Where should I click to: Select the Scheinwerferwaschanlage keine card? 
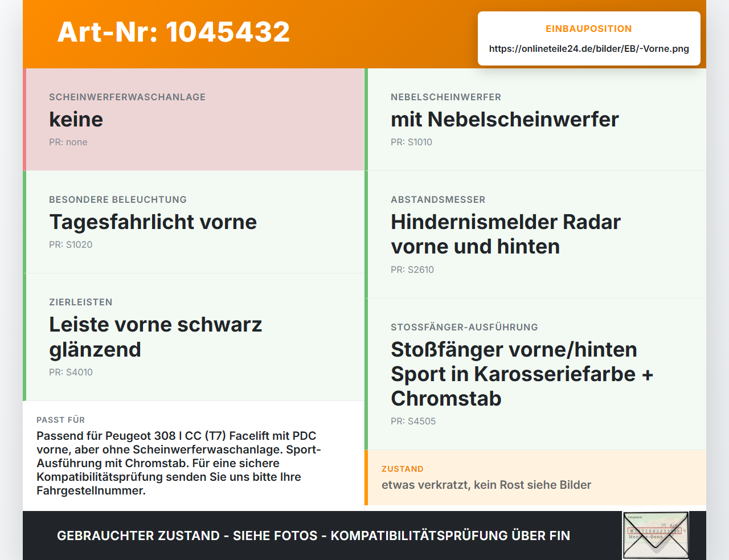pyautogui.click(x=194, y=120)
